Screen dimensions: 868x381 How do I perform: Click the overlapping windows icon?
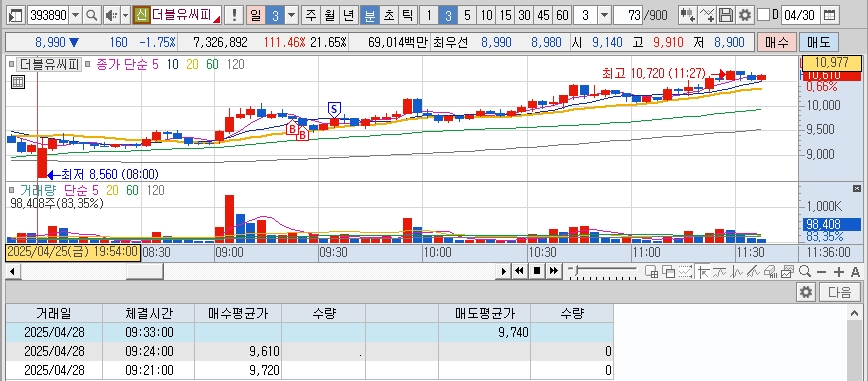pos(669,271)
